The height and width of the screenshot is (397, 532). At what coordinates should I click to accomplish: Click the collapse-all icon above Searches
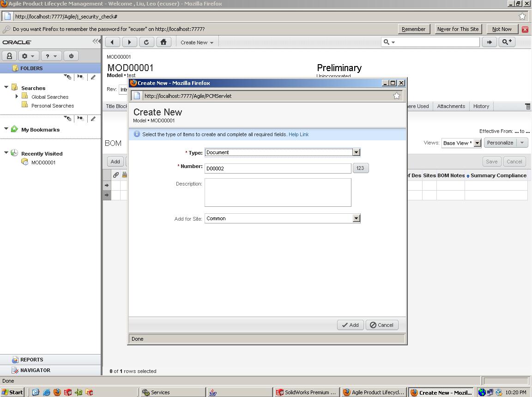pyautogui.click(x=80, y=77)
